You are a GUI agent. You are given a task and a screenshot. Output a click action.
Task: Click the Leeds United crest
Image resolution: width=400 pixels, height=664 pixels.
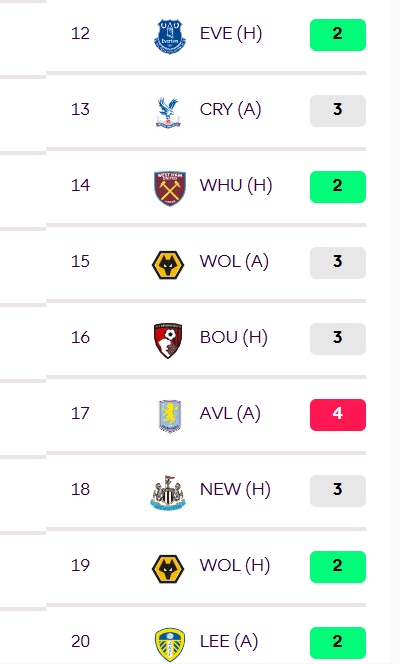click(x=169, y=645)
